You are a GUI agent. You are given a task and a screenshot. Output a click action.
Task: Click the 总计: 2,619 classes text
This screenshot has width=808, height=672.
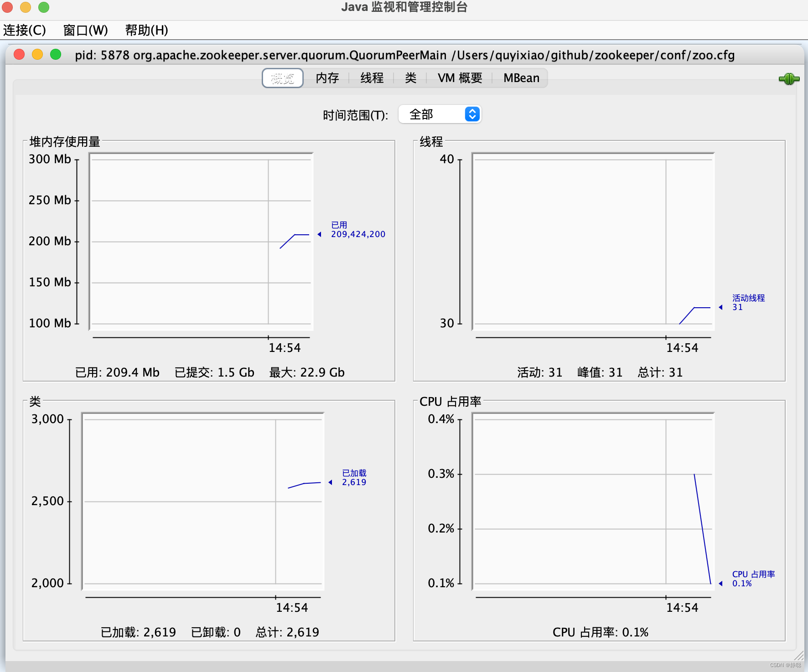287,632
